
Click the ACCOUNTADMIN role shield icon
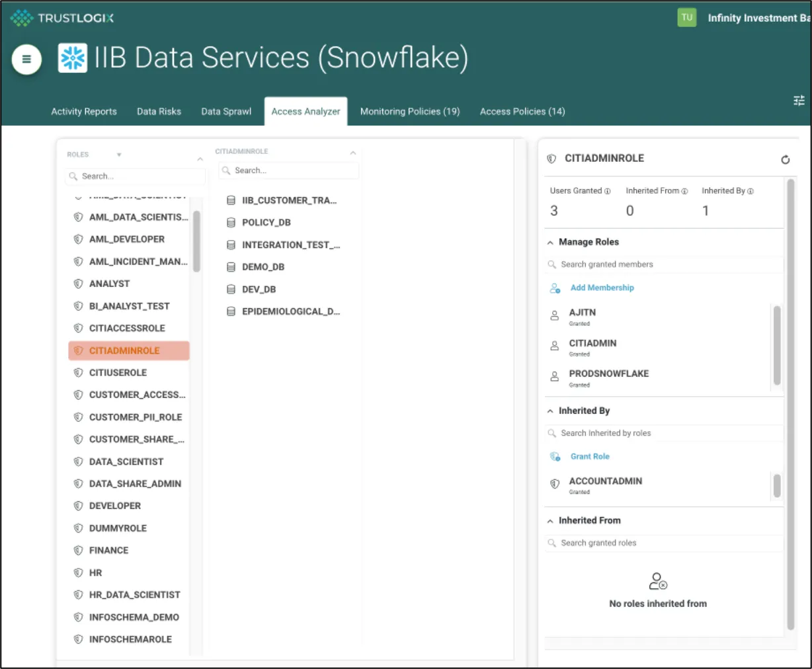pos(555,484)
